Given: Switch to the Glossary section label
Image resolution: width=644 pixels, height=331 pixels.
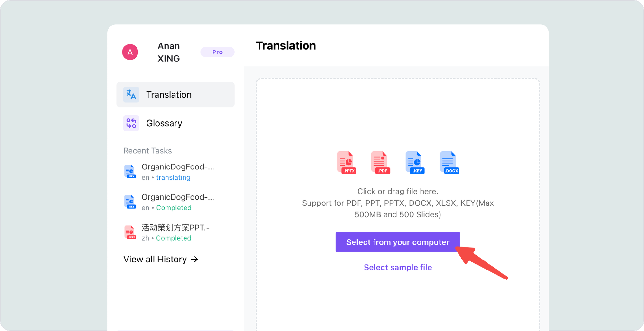Looking at the screenshot, I should point(164,123).
